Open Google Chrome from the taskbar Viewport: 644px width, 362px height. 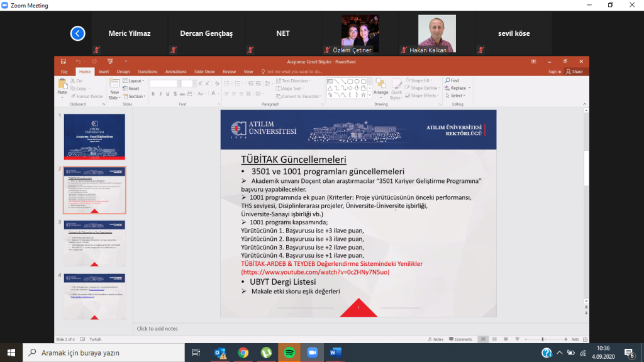243,353
